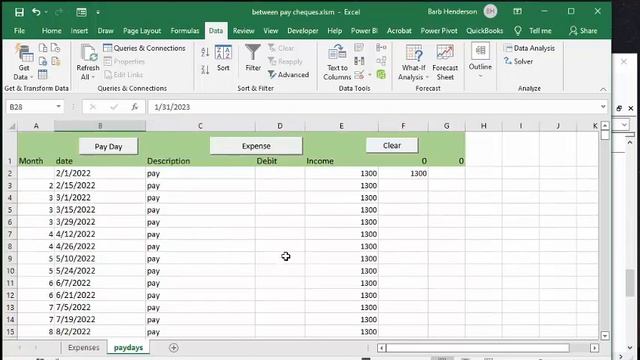Select the paydays sheet tab

point(128,347)
